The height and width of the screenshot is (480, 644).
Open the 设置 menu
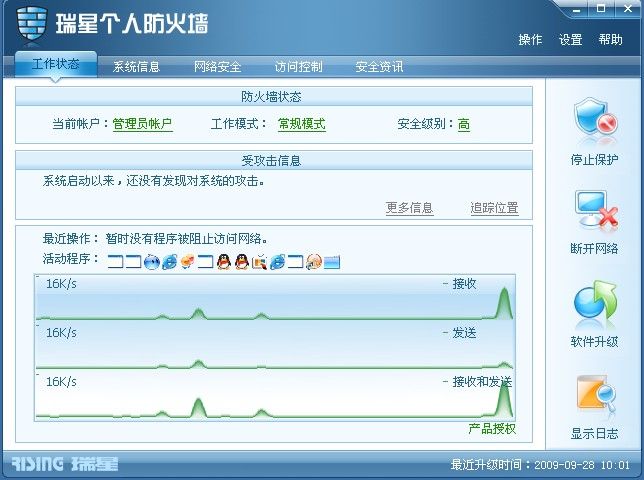pyautogui.click(x=570, y=40)
